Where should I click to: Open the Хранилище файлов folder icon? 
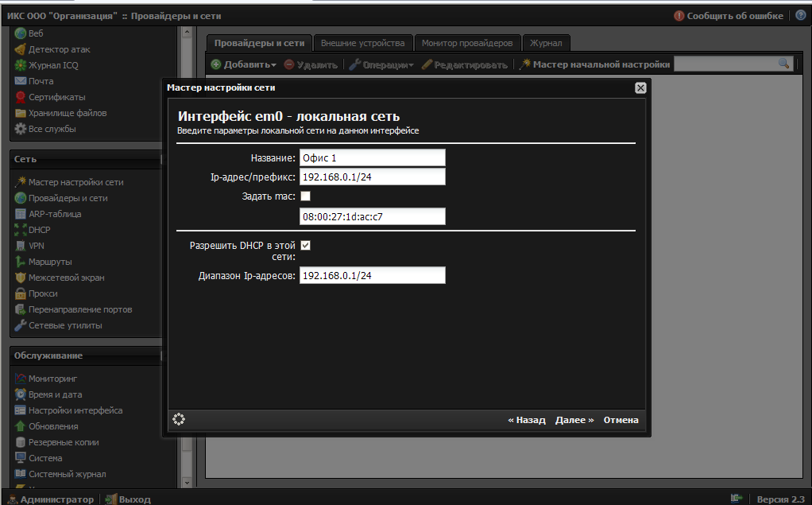point(20,113)
